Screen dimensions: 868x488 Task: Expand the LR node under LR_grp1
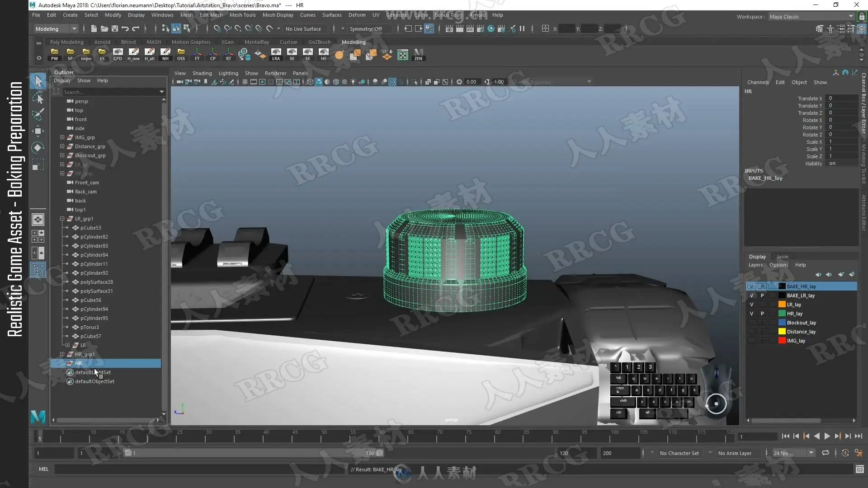click(67, 345)
